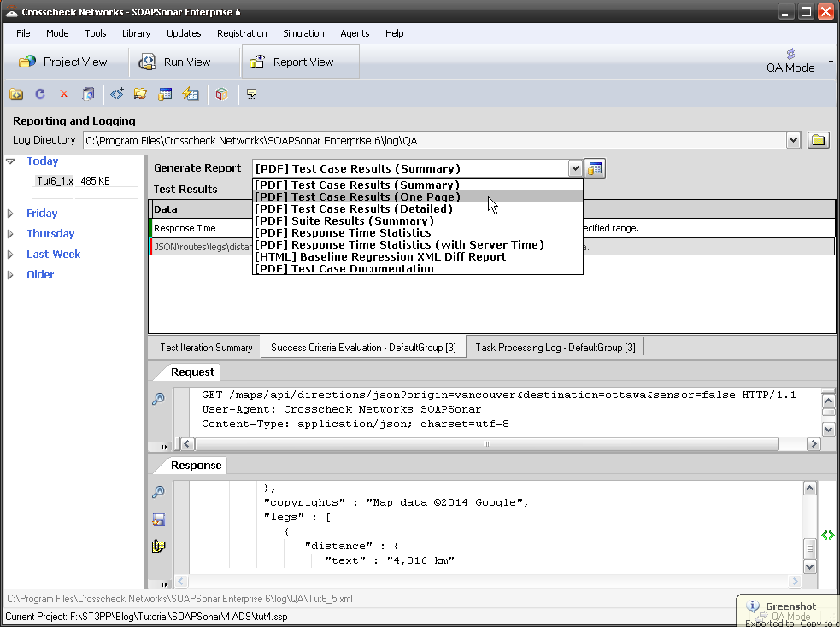Select the Request tab

[x=192, y=372]
